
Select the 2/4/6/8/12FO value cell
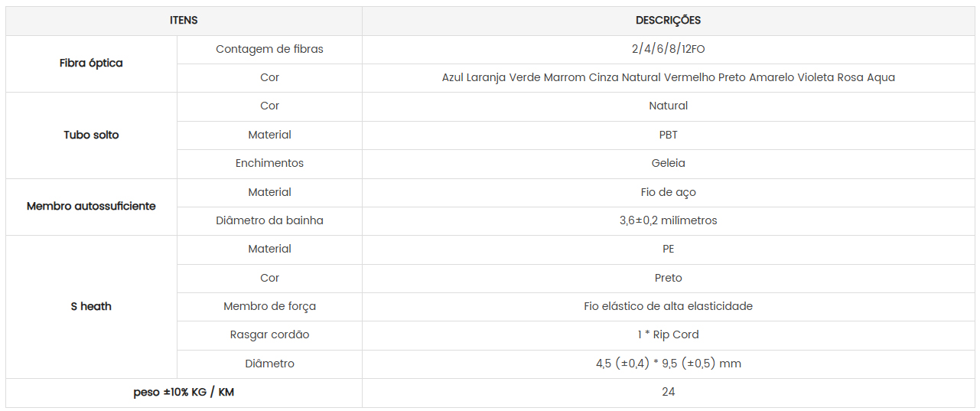click(668, 49)
